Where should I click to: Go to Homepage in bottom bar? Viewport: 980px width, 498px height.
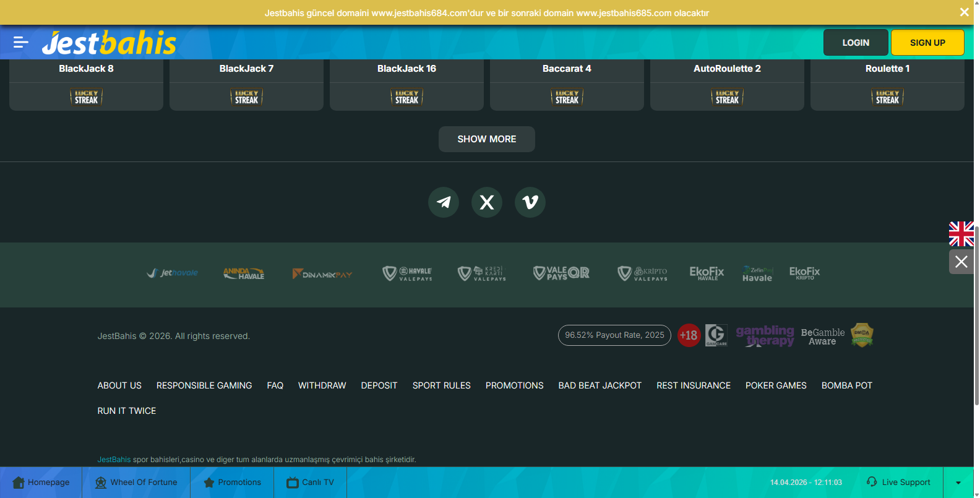point(41,483)
